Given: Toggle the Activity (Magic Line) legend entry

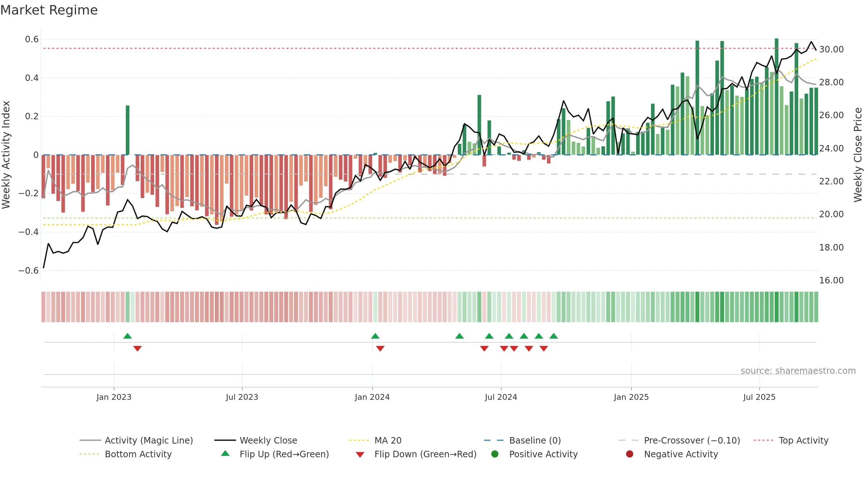Looking at the screenshot, I should pos(136,440).
